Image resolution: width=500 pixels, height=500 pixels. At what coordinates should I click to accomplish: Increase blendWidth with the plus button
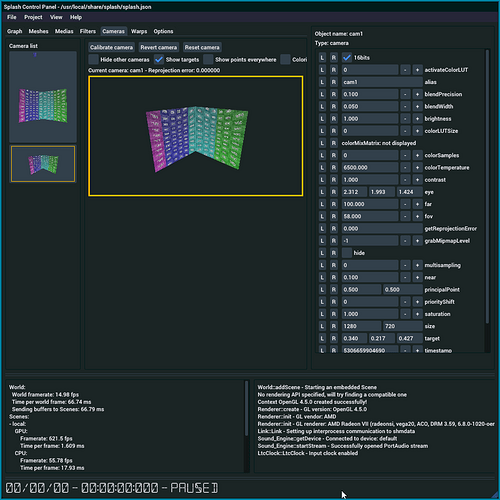pos(417,106)
